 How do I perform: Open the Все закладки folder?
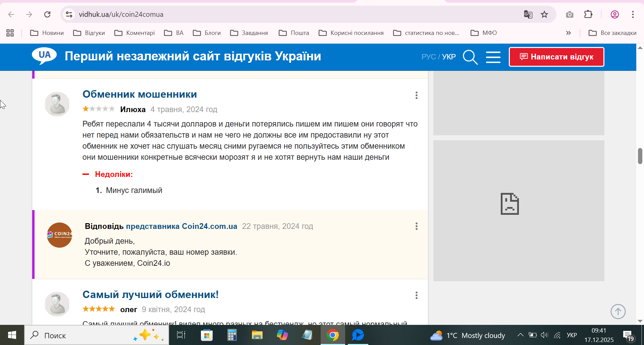tap(612, 33)
